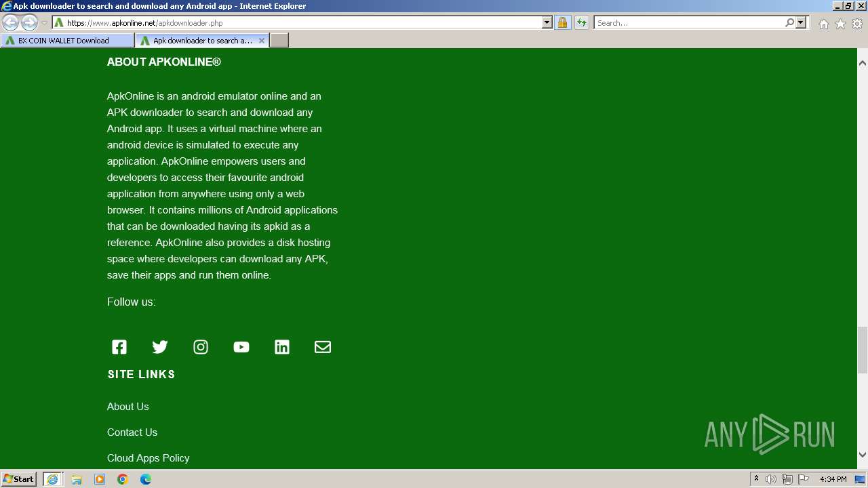Click the security lock icon in address bar
This screenshot has height=488, width=868.
click(x=562, y=22)
